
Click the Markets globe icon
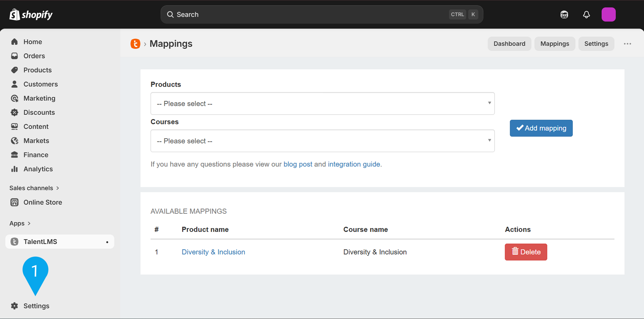14,140
